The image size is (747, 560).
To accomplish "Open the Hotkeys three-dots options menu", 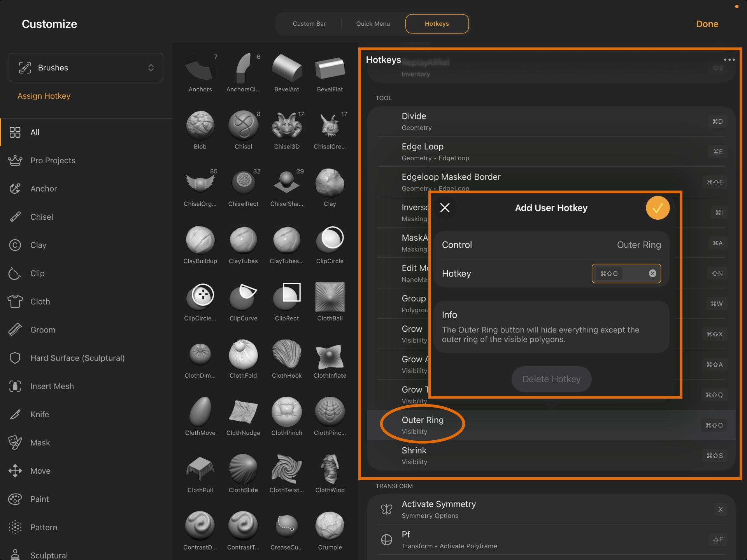I will pyautogui.click(x=729, y=59).
